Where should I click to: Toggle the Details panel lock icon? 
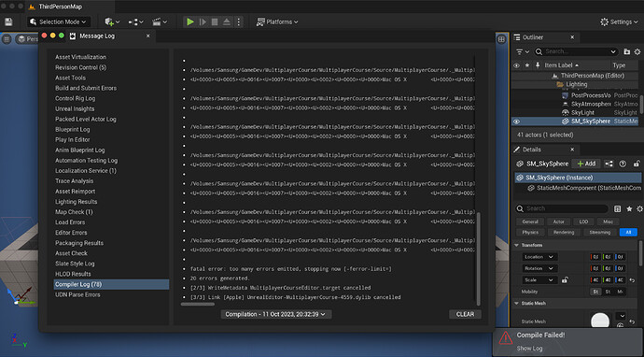click(x=637, y=164)
